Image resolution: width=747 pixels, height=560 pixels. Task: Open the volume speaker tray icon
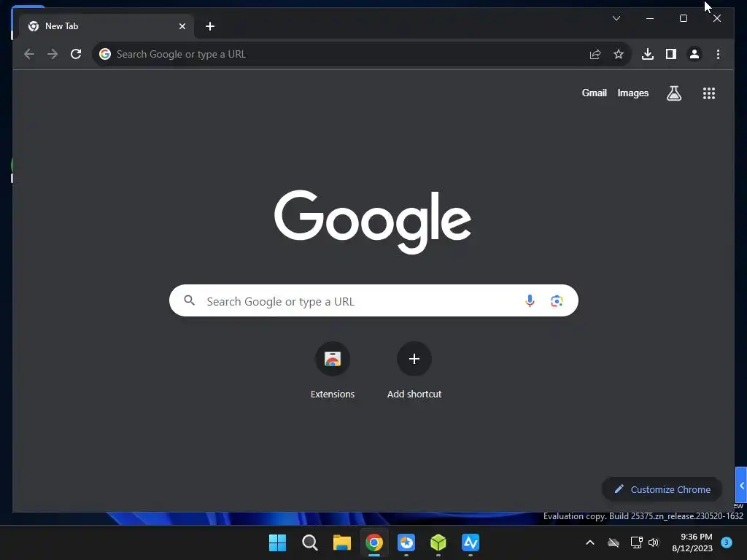point(654,542)
